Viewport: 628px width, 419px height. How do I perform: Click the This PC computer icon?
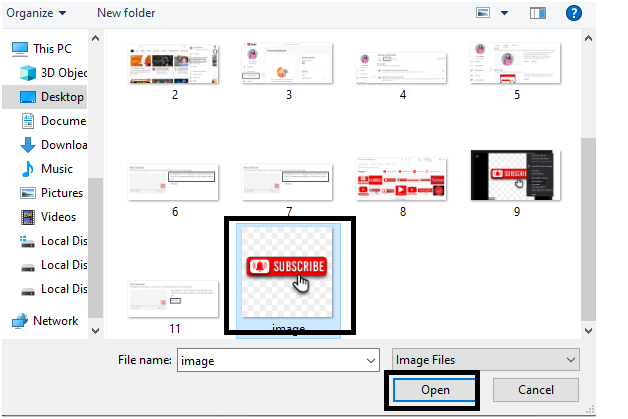point(20,49)
